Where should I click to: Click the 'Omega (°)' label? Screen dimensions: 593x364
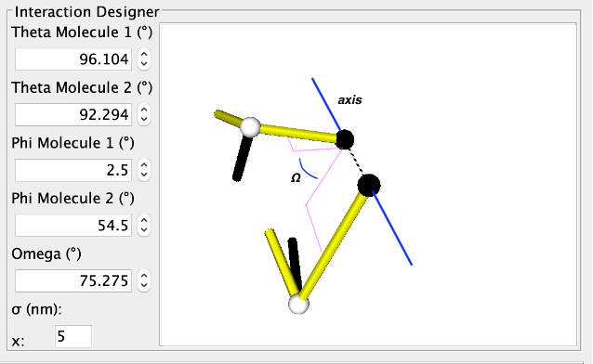[x=46, y=253]
